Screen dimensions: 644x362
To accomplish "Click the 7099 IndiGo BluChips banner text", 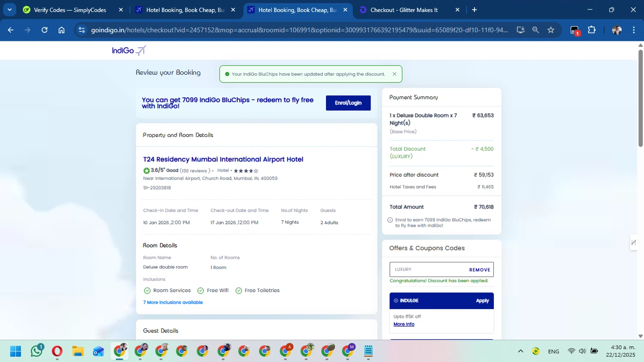I will [x=228, y=103].
